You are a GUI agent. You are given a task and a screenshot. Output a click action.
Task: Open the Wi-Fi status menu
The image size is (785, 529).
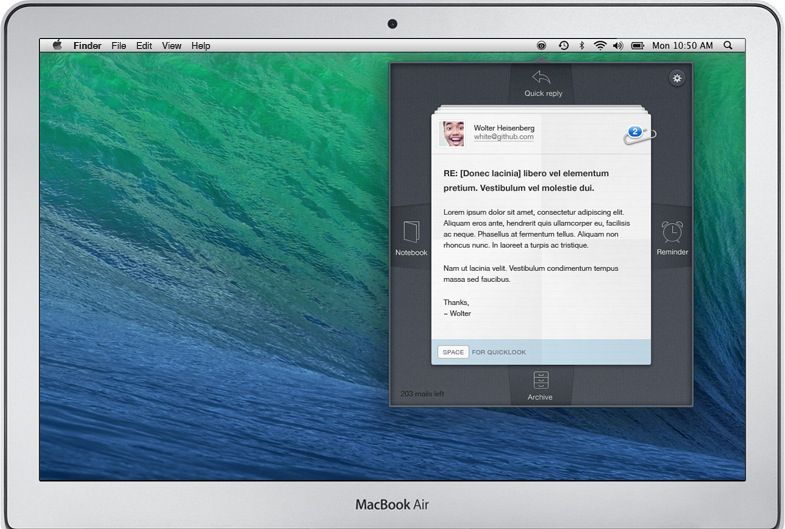pos(600,46)
